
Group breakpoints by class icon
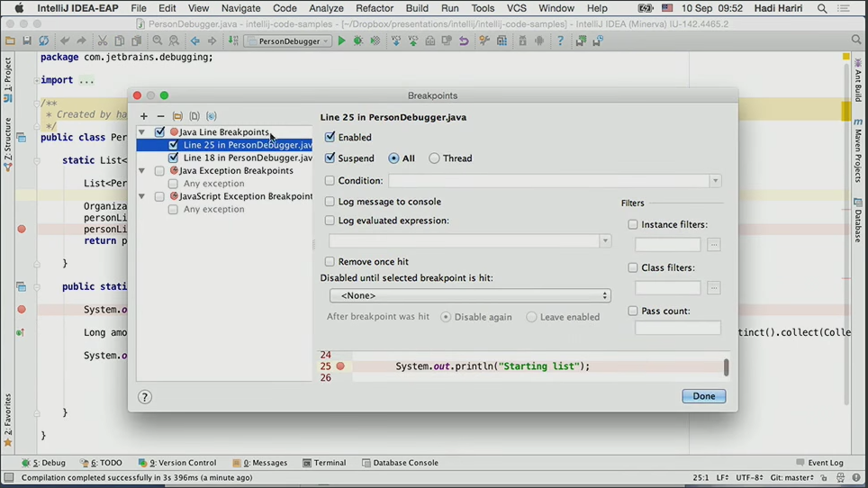point(211,116)
